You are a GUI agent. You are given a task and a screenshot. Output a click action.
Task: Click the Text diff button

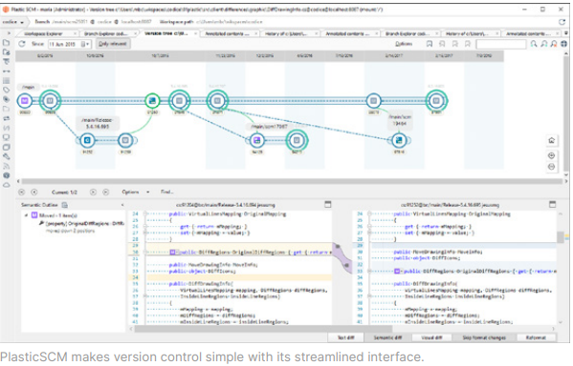tap(346, 338)
